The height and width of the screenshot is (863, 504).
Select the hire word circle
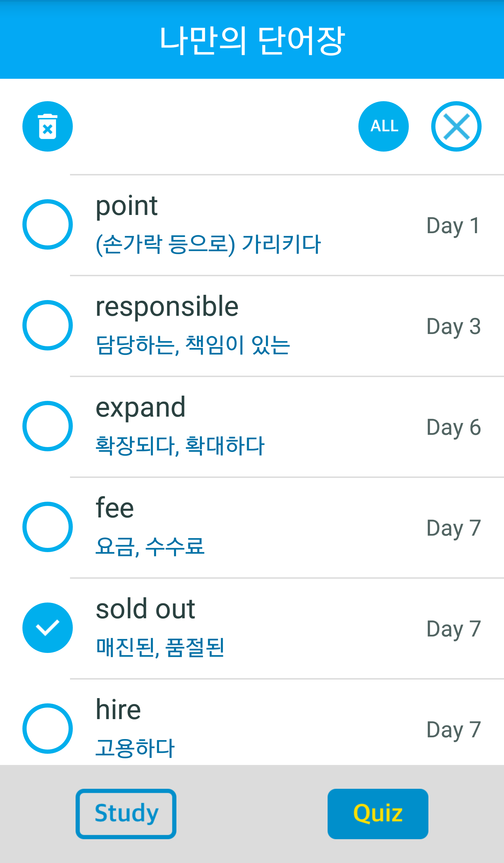tap(48, 729)
